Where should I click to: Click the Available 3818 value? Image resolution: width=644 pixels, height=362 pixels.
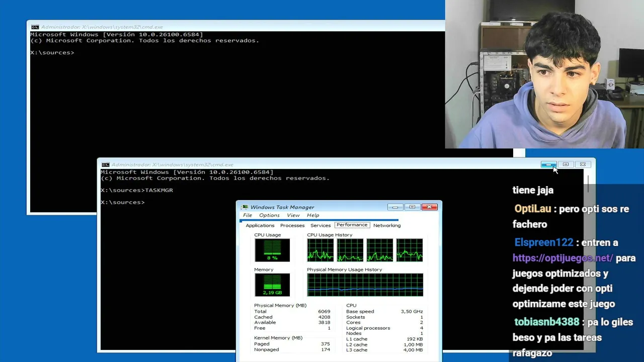(324, 323)
